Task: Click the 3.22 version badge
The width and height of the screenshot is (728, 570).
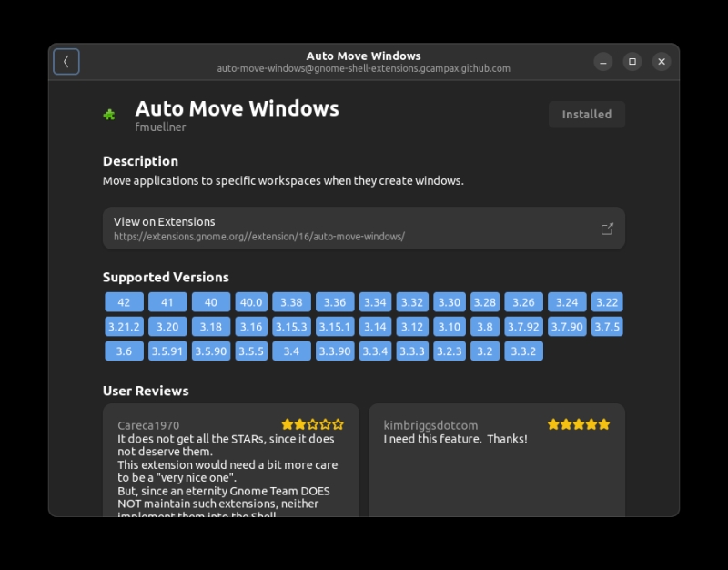Action: coord(607,302)
